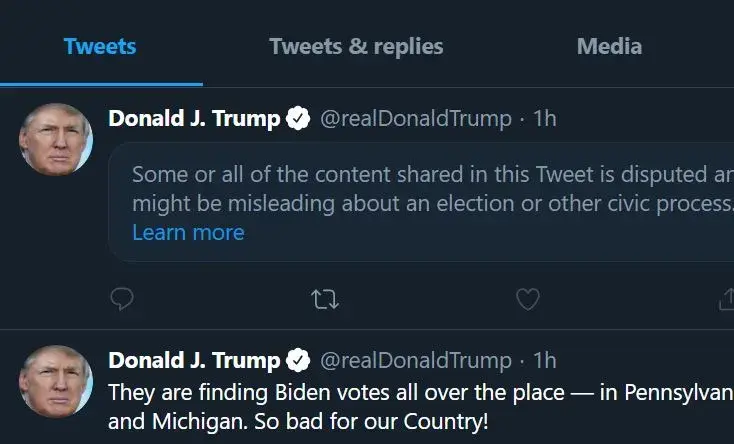Like the first tweet with the heart icon
Viewport: 734px width, 444px height.
pyautogui.click(x=527, y=298)
